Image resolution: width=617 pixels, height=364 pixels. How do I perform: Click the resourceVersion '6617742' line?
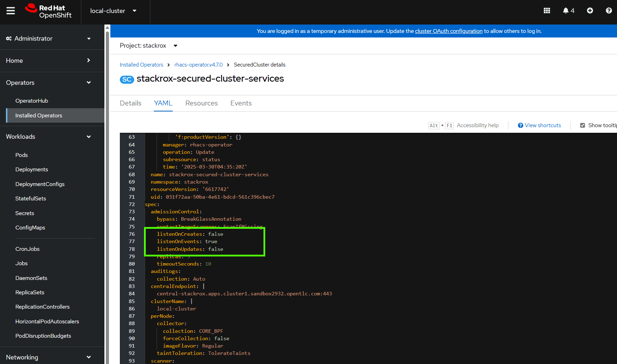coord(190,189)
